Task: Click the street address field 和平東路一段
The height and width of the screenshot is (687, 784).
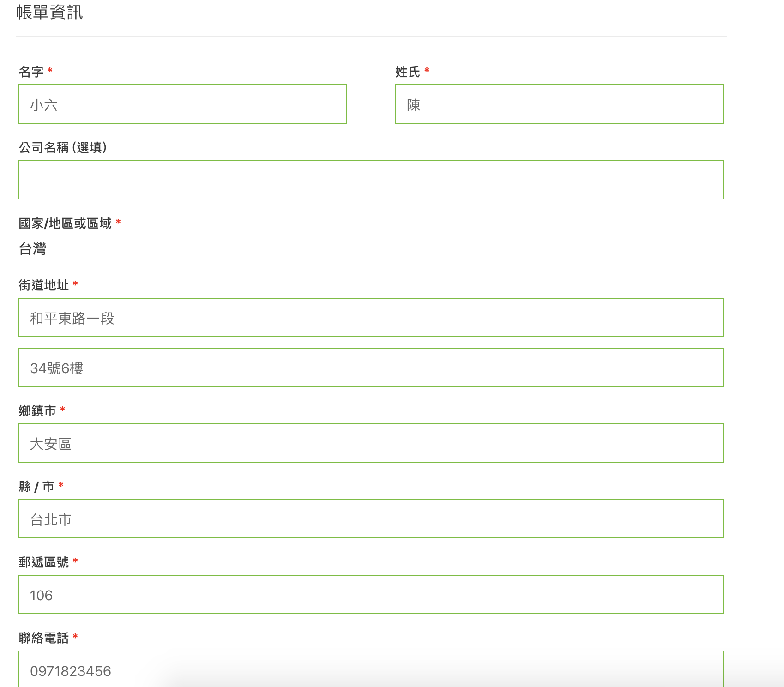Action: (x=371, y=318)
